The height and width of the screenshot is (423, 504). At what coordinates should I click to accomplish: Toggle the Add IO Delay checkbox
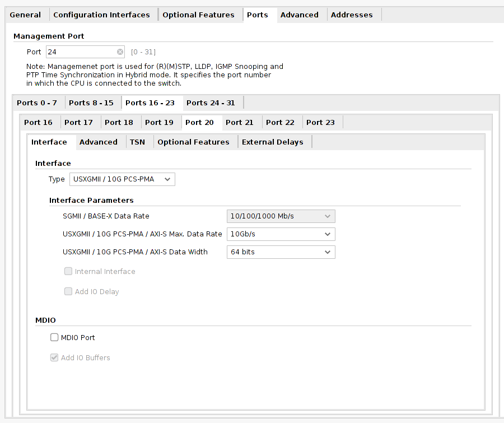pyautogui.click(x=68, y=291)
